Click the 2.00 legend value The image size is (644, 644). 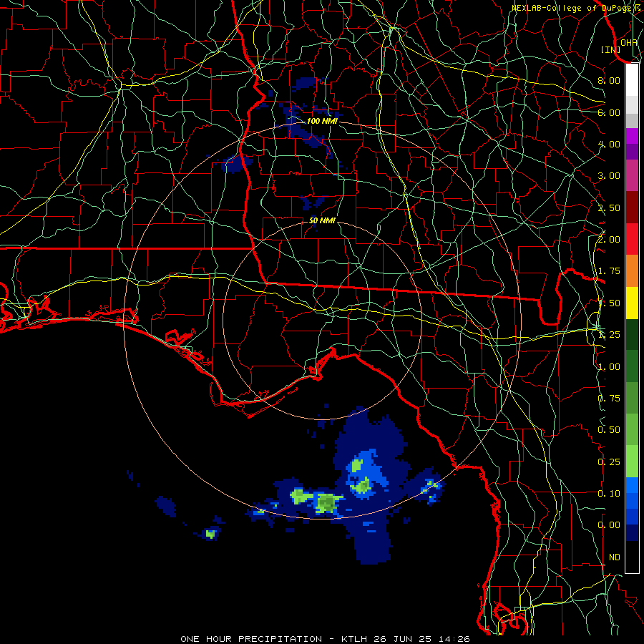609,240
